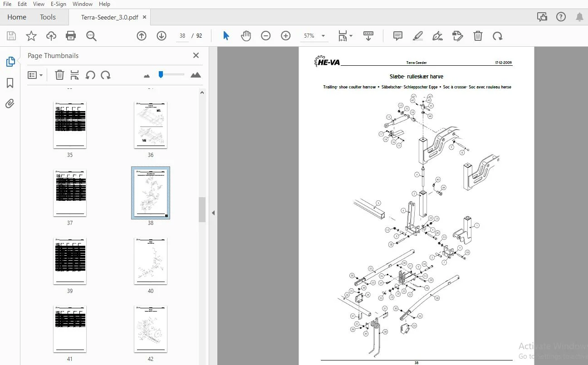Open the Sign document pen tool
Viewport: 588px width, 365px height.
pyautogui.click(x=438, y=36)
